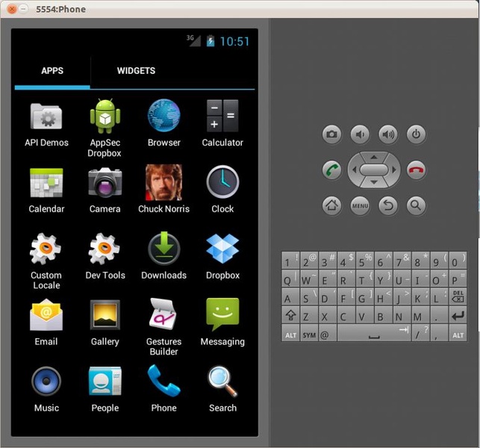
Task: Open the Calendar app
Action: click(46, 190)
